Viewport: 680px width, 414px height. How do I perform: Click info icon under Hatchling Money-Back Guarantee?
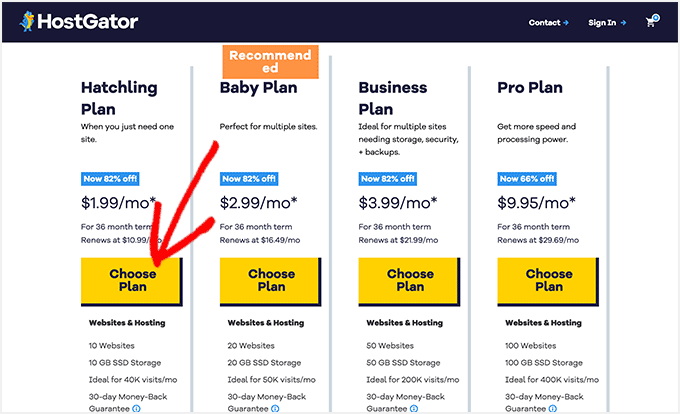click(135, 408)
